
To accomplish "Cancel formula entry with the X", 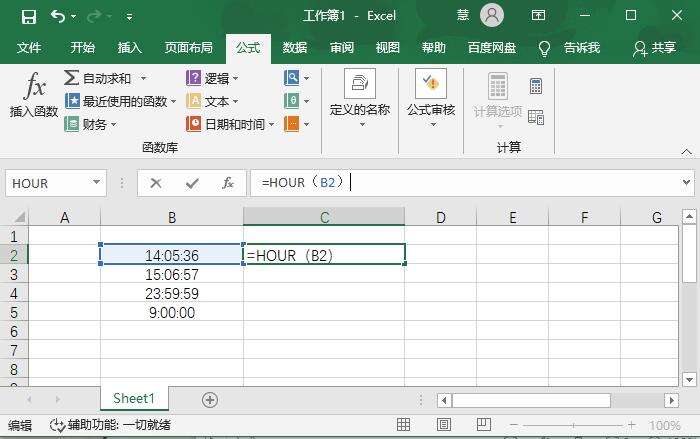I will click(156, 183).
